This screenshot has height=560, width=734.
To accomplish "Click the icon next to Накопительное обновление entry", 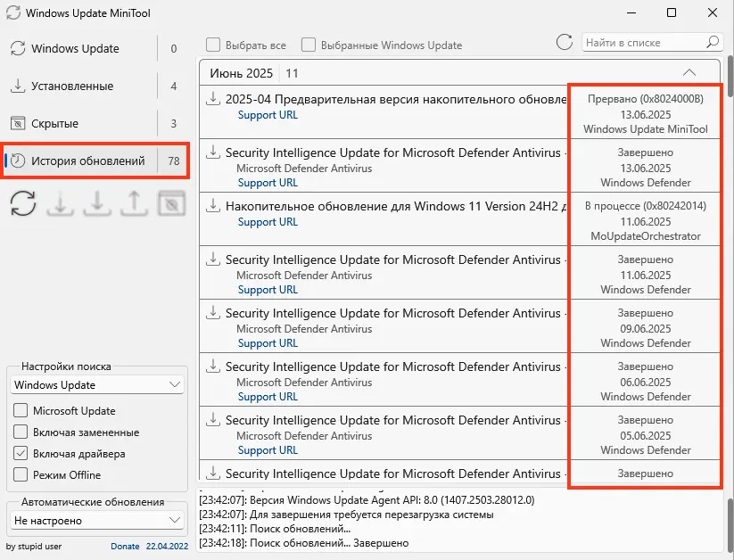I will point(213,206).
